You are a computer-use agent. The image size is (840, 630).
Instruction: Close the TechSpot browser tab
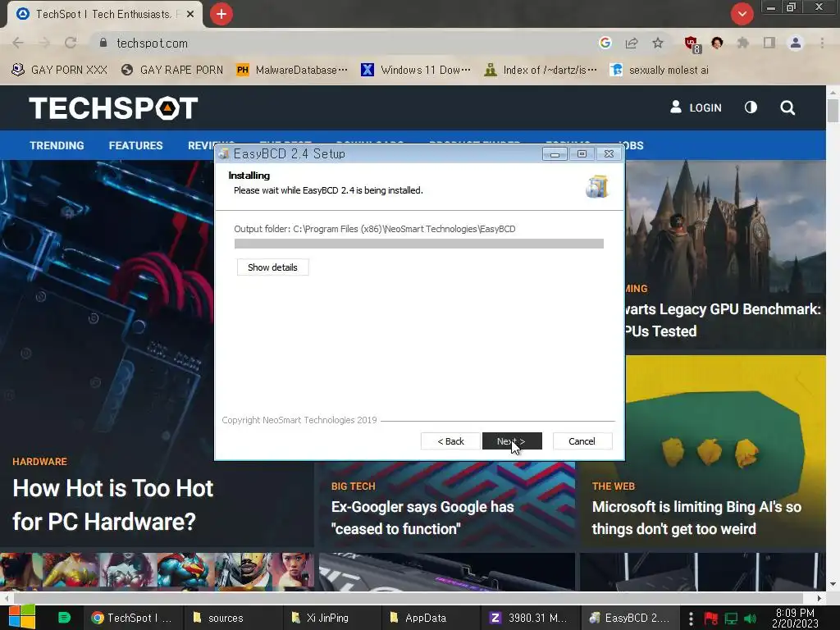pyautogui.click(x=190, y=15)
